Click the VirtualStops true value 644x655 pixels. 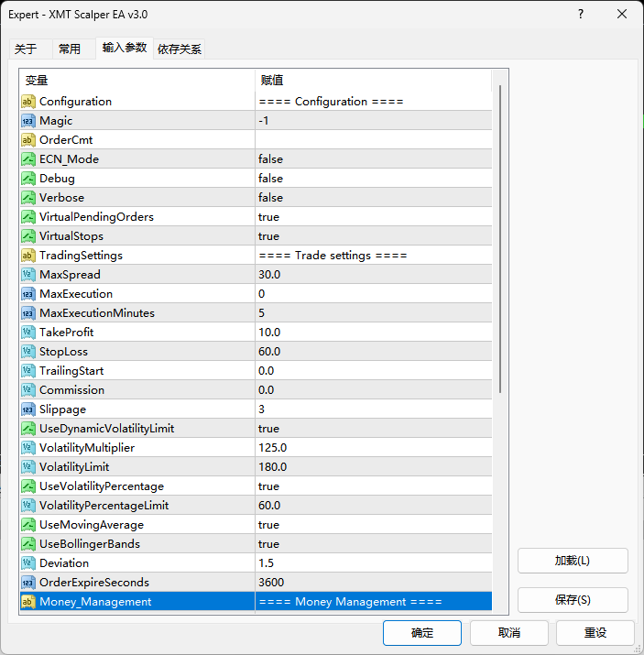point(268,236)
